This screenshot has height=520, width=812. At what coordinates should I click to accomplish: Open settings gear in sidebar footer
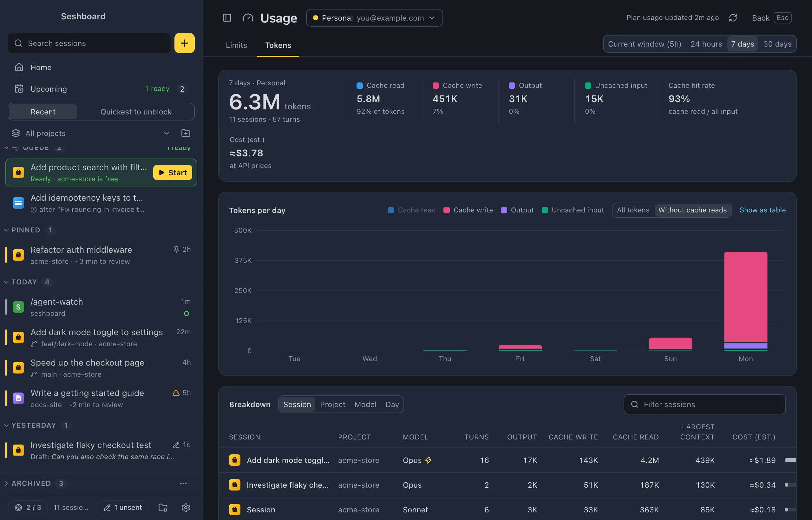click(x=186, y=507)
